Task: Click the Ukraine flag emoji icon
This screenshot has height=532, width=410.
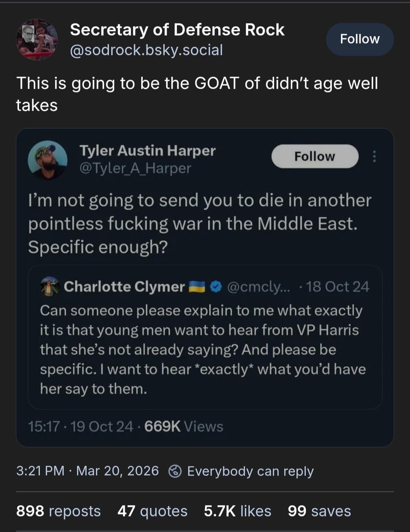Action: click(197, 287)
